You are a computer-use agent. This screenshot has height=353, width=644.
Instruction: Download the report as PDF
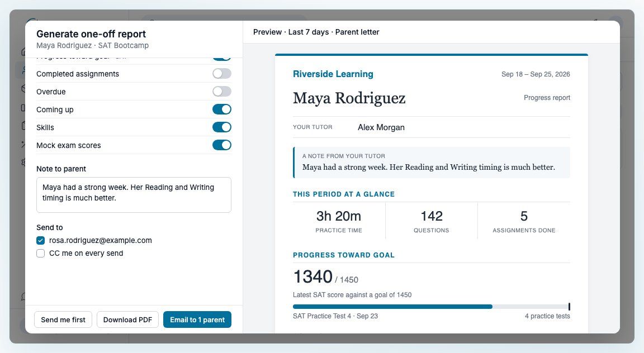[x=127, y=319]
